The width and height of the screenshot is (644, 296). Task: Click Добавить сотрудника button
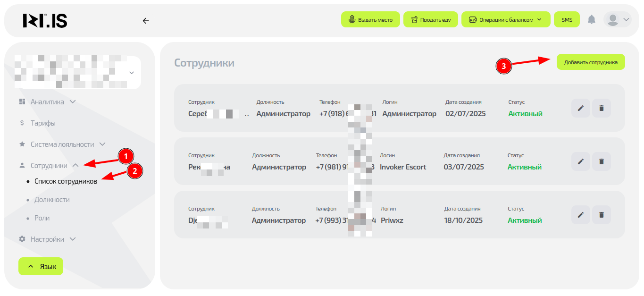click(590, 62)
